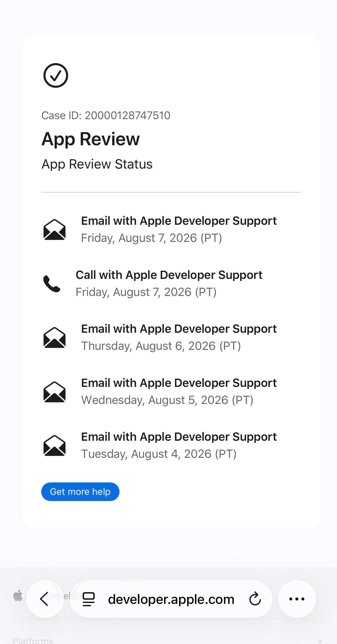Viewport: 337px width, 644px height.
Task: Click the date Wednesday, August 5, 2026 (PT)
Action: 167,400
